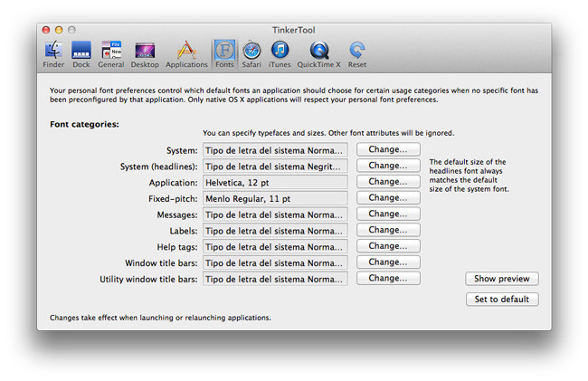Open the Safari settings icon
The width and height of the screenshot is (588, 381).
click(x=251, y=54)
